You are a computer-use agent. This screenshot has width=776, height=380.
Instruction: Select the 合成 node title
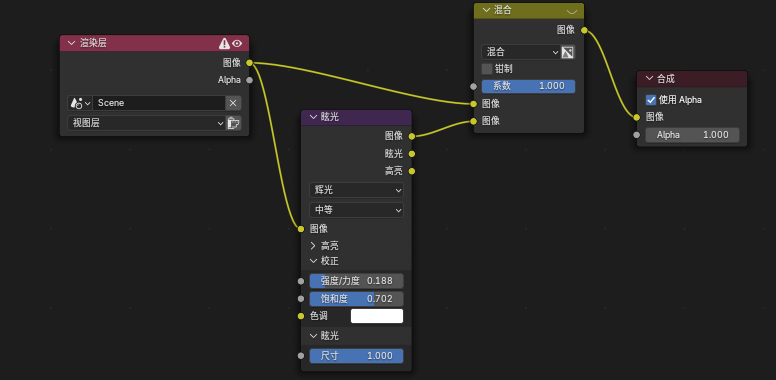(x=666, y=79)
